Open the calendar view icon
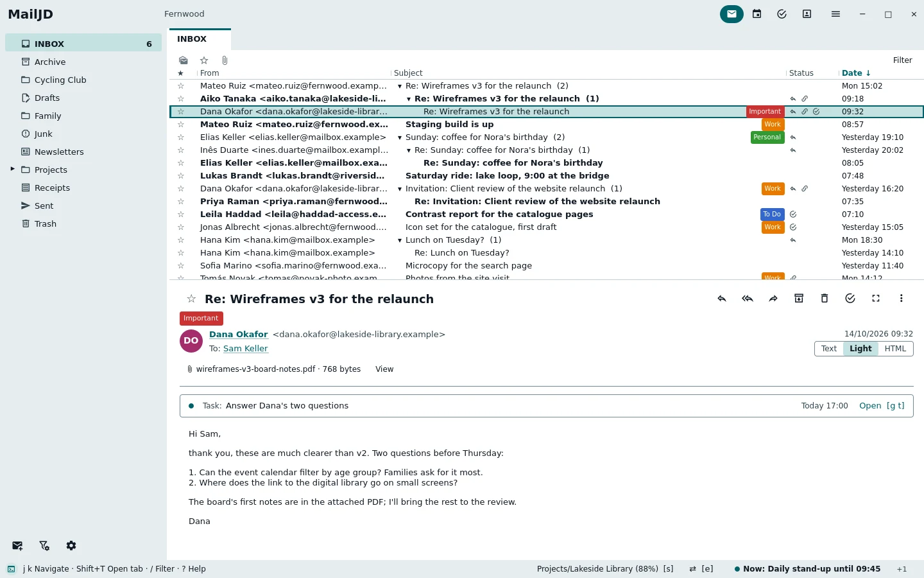Viewport: 924px width, 578px height. click(x=757, y=14)
